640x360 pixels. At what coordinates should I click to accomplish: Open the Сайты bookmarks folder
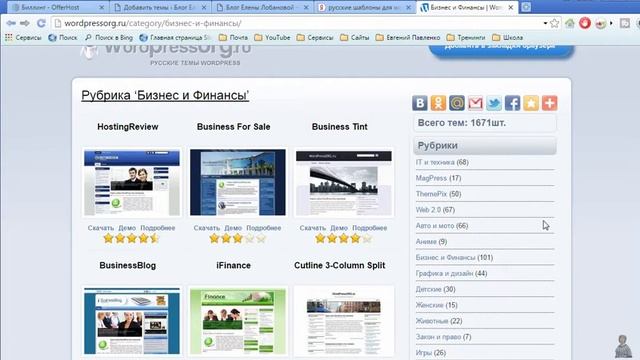coord(355,38)
